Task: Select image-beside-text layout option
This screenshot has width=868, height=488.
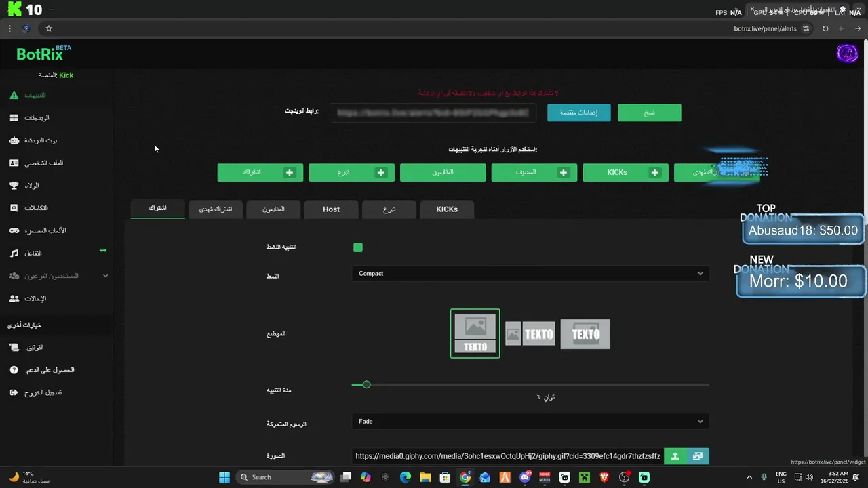Action: pos(530,334)
